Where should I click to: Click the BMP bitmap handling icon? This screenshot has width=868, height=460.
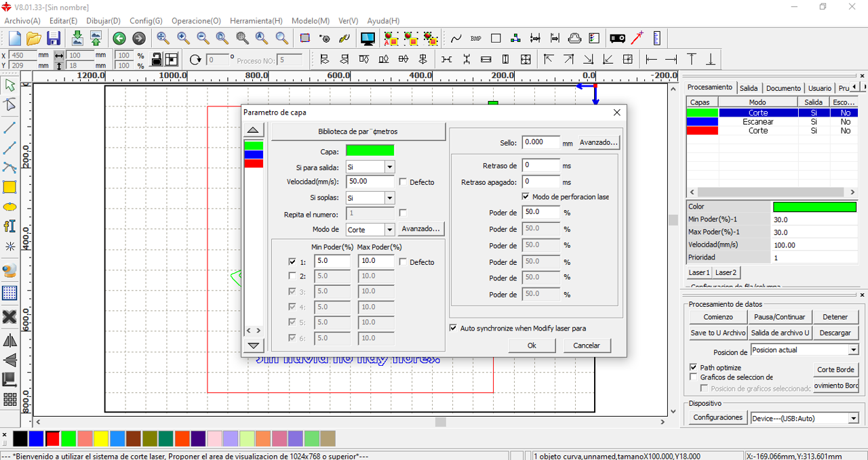click(x=476, y=39)
